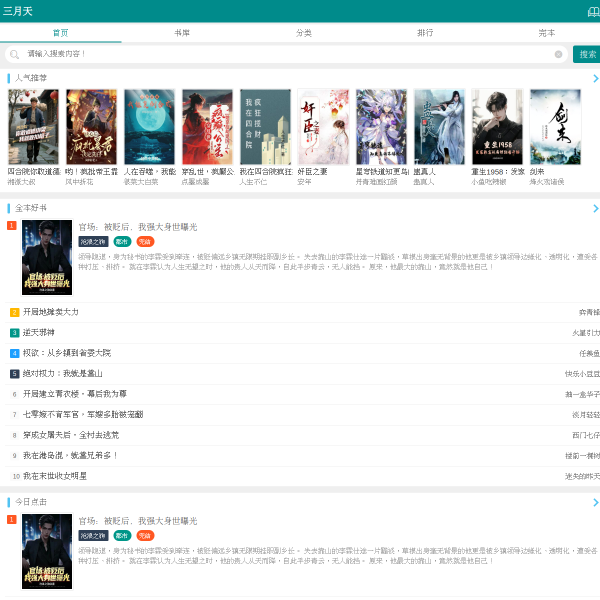Open rank 8 book 穿成女屠夫后

tap(71, 435)
